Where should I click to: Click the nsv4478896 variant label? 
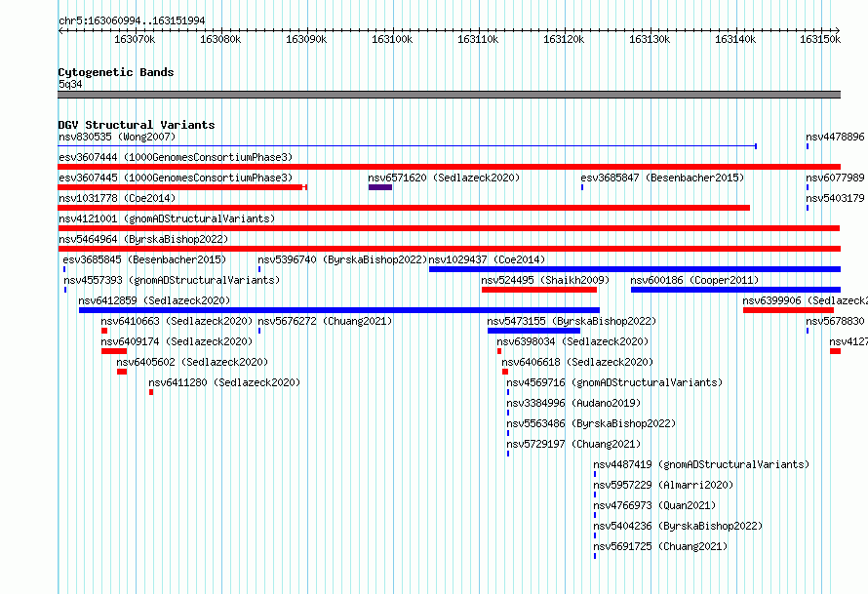(x=835, y=137)
